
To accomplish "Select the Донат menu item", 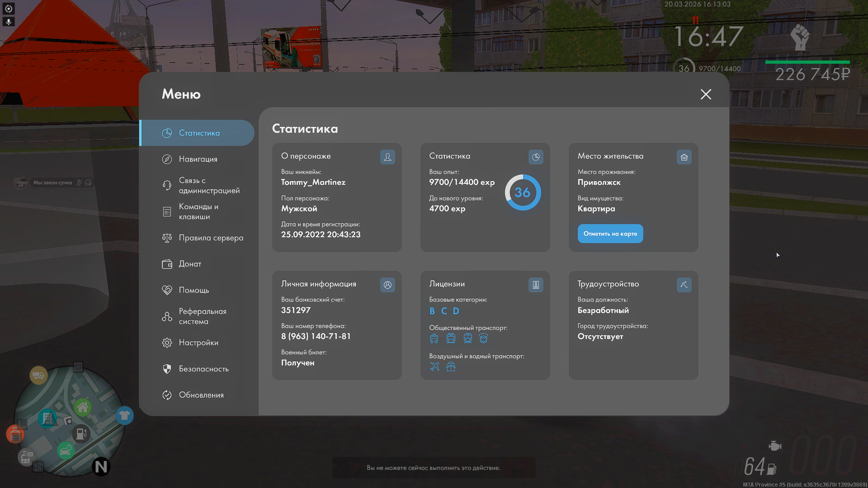I will [x=190, y=264].
